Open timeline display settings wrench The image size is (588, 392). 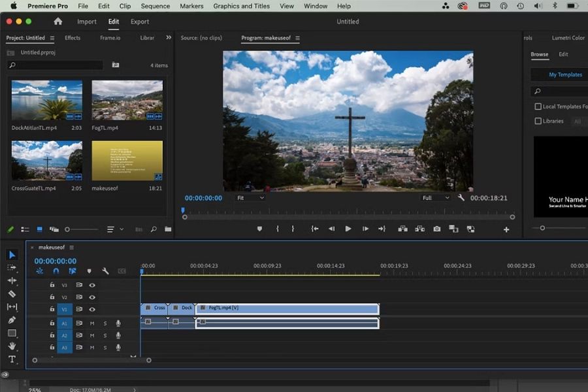pyautogui.click(x=105, y=271)
